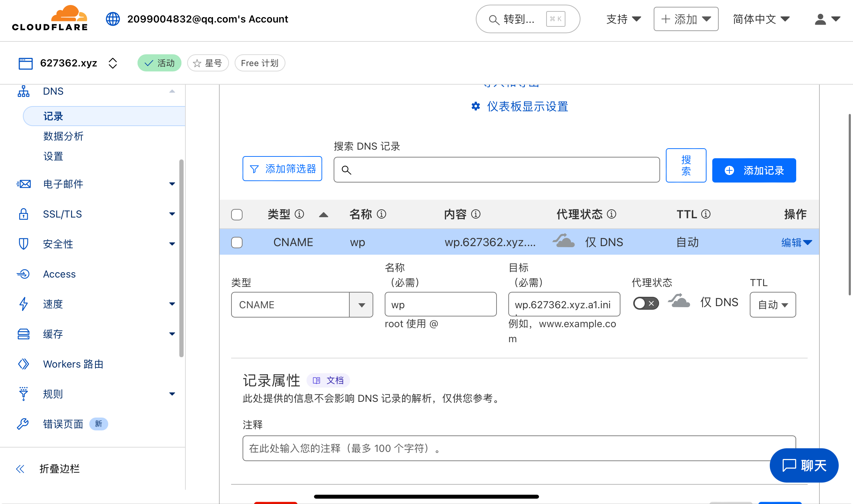Click the info icon next to 内容 header
The width and height of the screenshot is (853, 504).
pyautogui.click(x=476, y=214)
